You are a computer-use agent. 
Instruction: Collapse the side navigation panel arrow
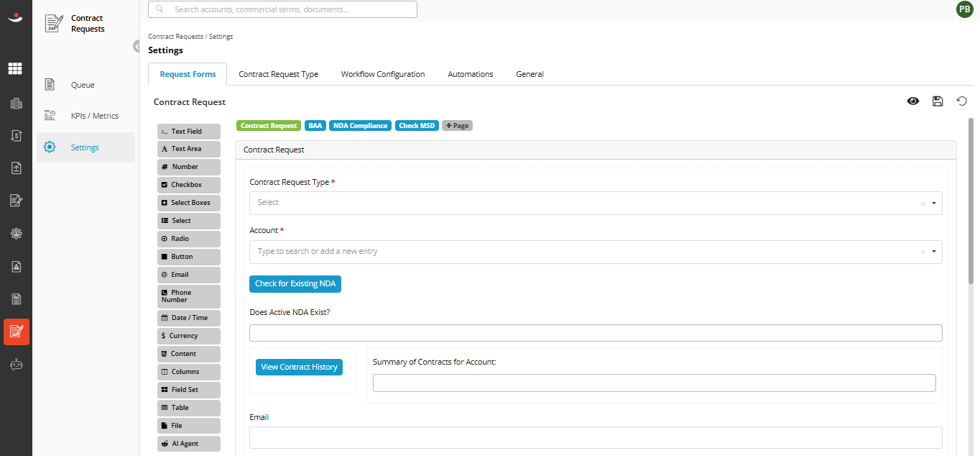coord(137,46)
